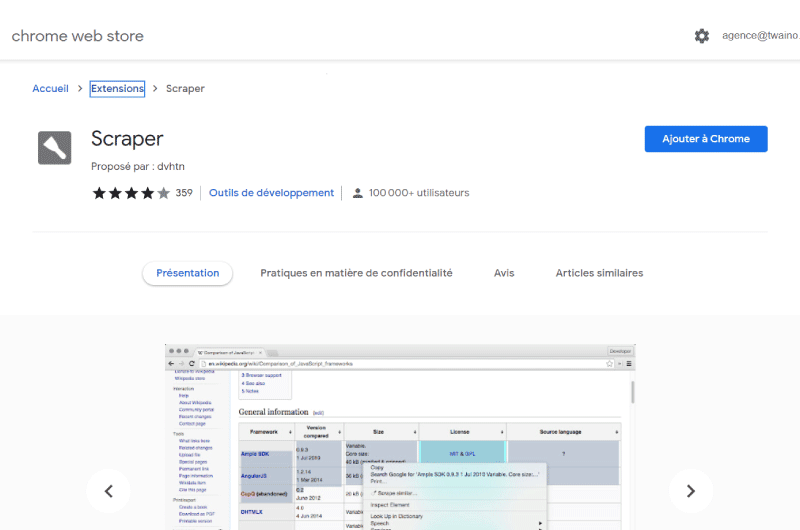Screen dimensions: 800x530
Task: Click the Ajouter à Chrome button
Action: click(x=706, y=139)
